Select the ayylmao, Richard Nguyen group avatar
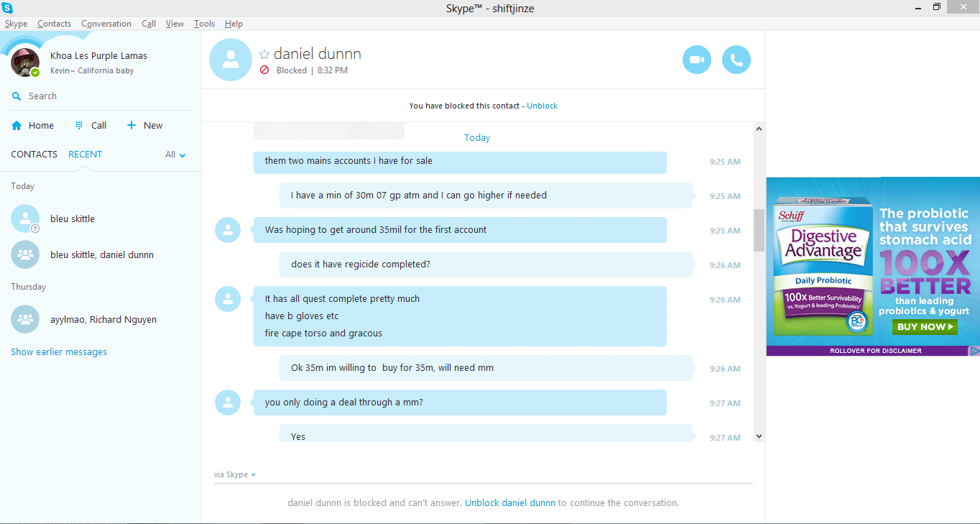980x524 pixels. [x=25, y=319]
